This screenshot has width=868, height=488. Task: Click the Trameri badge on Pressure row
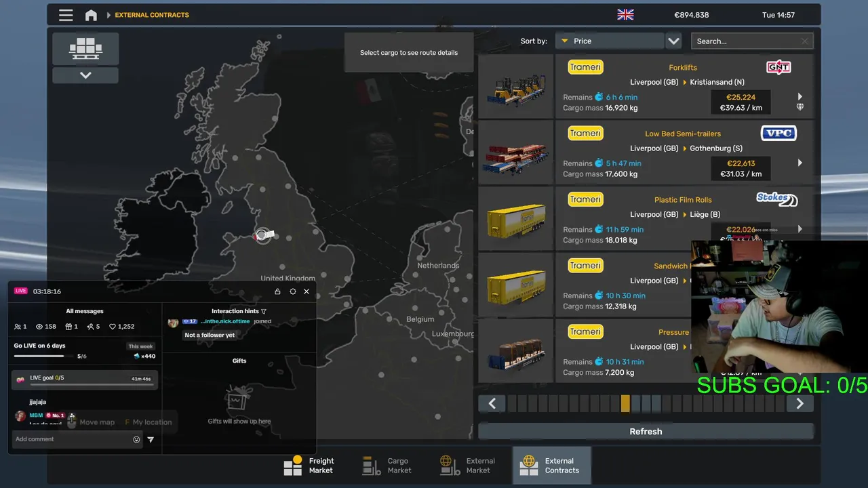coord(585,331)
